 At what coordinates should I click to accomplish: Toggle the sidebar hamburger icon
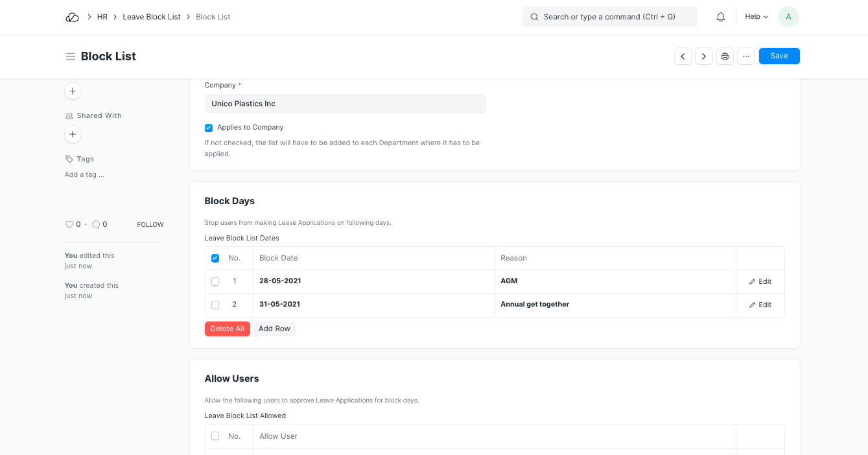tap(71, 56)
